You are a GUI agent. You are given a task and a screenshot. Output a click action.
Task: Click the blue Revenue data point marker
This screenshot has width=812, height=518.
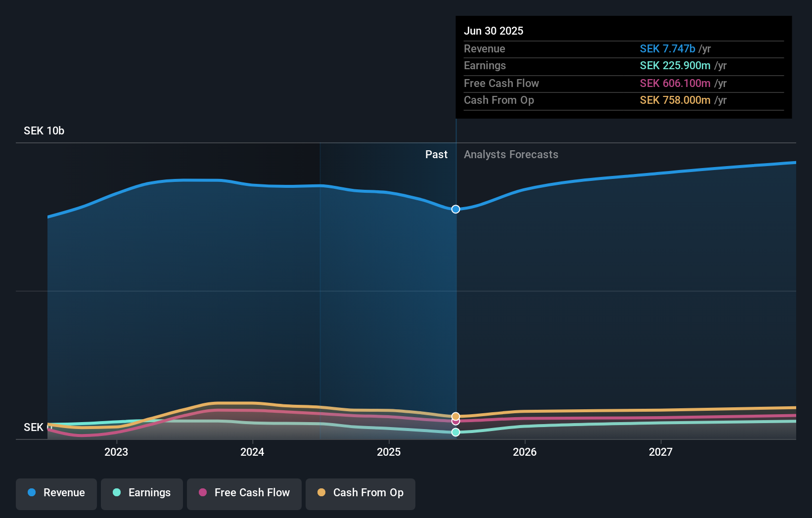coord(455,209)
